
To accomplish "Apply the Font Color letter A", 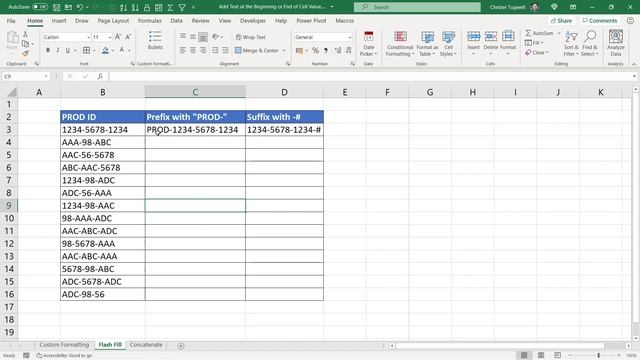I will coord(122,50).
